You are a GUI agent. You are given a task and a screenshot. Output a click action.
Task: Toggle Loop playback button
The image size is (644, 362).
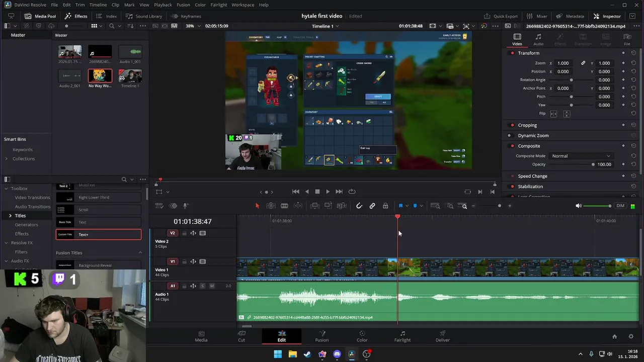click(x=352, y=192)
